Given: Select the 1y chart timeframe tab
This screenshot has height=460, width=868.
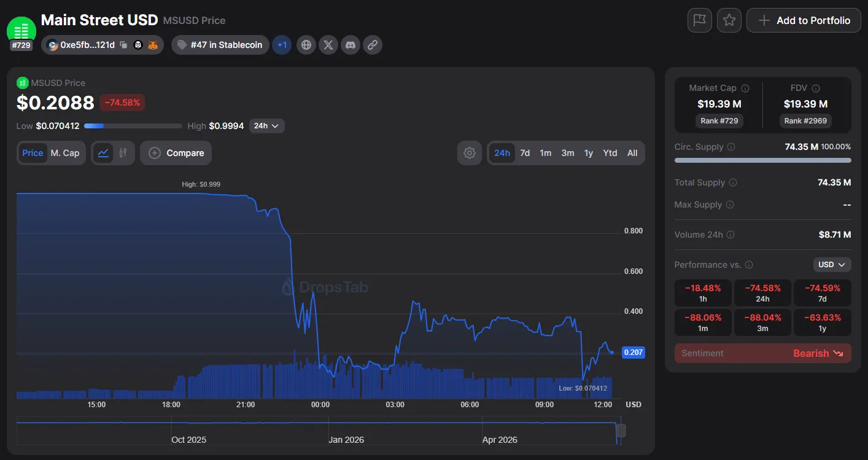Looking at the screenshot, I should [589, 153].
